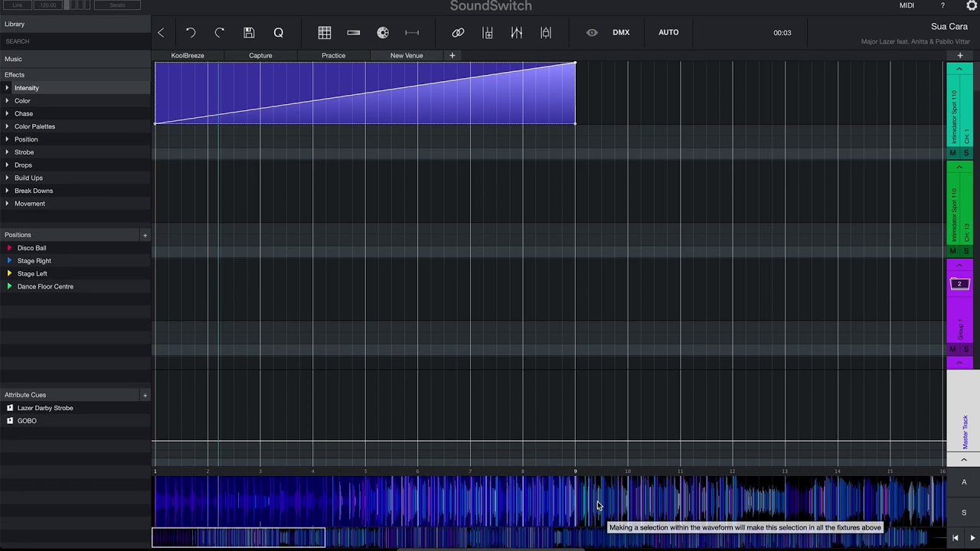Expand the Chase effects category
The width and height of the screenshot is (980, 551).
[7, 113]
